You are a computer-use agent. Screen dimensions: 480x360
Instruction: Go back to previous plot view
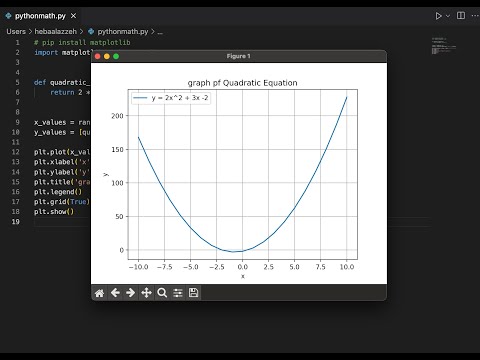[115, 293]
